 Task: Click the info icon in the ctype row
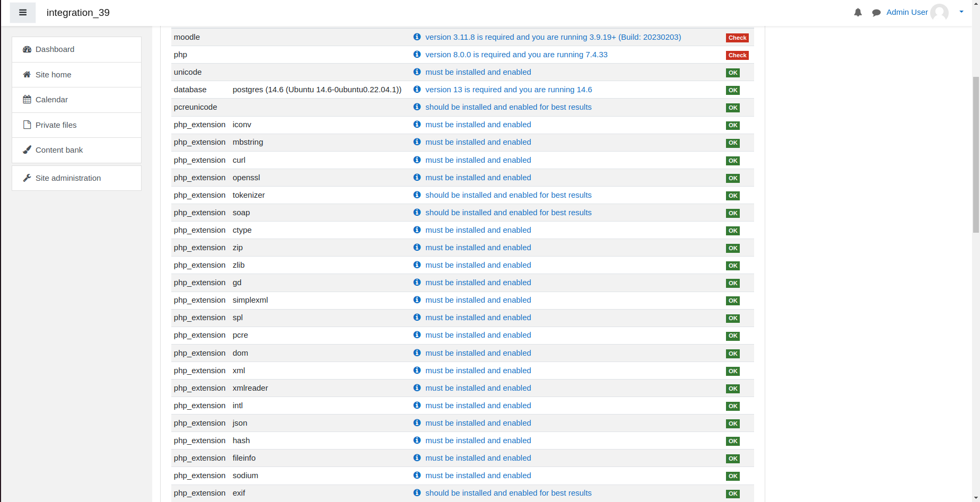[x=417, y=230]
